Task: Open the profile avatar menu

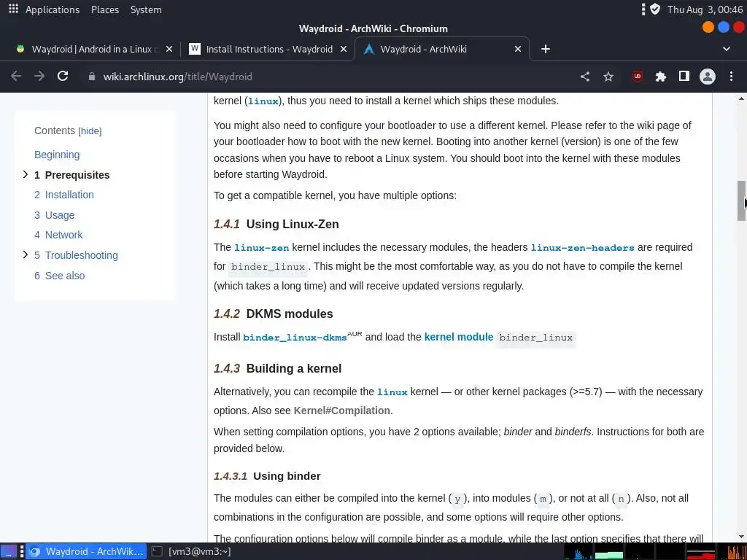Action: click(708, 76)
